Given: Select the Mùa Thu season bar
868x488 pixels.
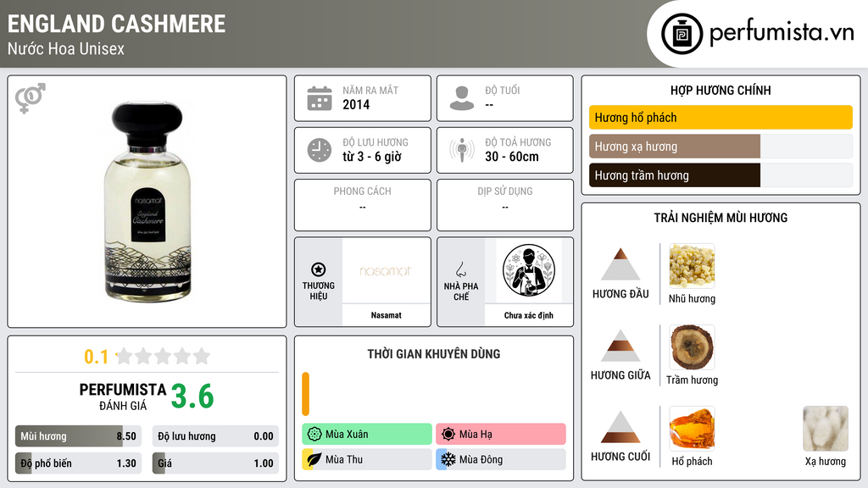Looking at the screenshot, I should coord(367,459).
